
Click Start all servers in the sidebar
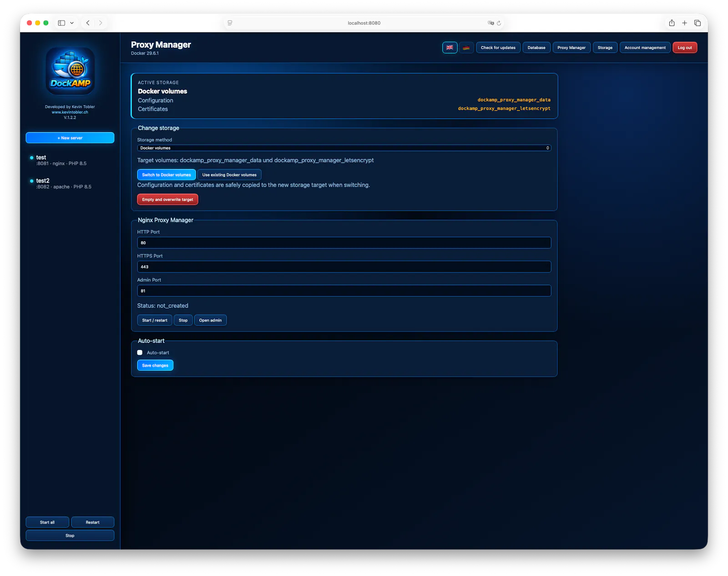click(x=47, y=522)
